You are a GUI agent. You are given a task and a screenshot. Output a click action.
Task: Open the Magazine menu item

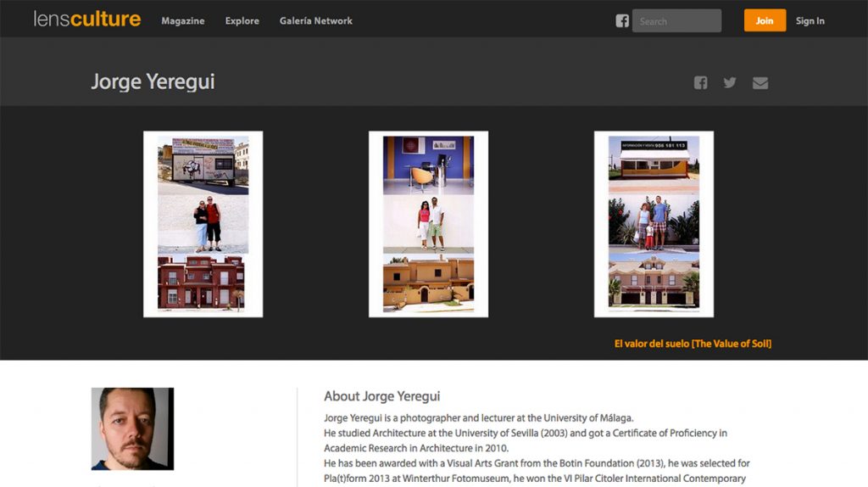[183, 21]
